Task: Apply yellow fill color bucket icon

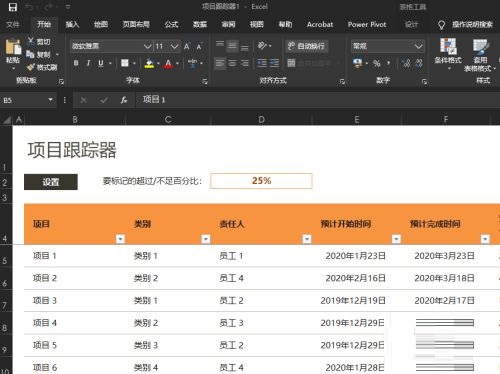Action: click(149, 63)
